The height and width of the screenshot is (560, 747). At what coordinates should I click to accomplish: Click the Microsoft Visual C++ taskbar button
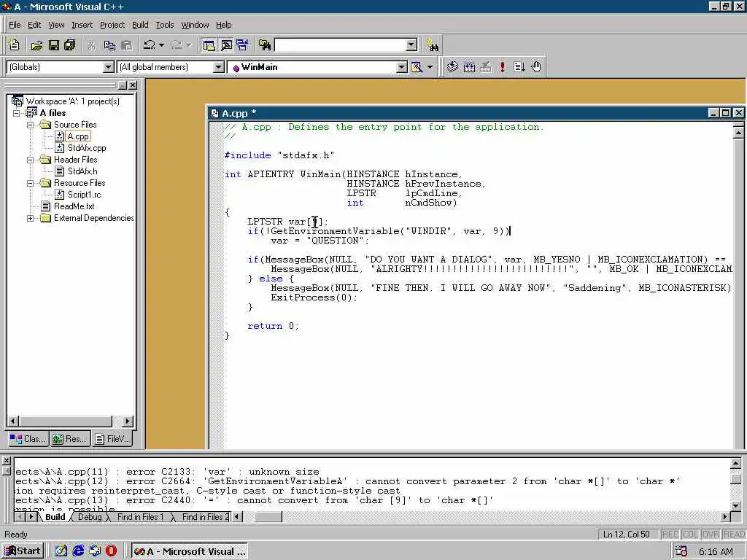click(x=190, y=551)
